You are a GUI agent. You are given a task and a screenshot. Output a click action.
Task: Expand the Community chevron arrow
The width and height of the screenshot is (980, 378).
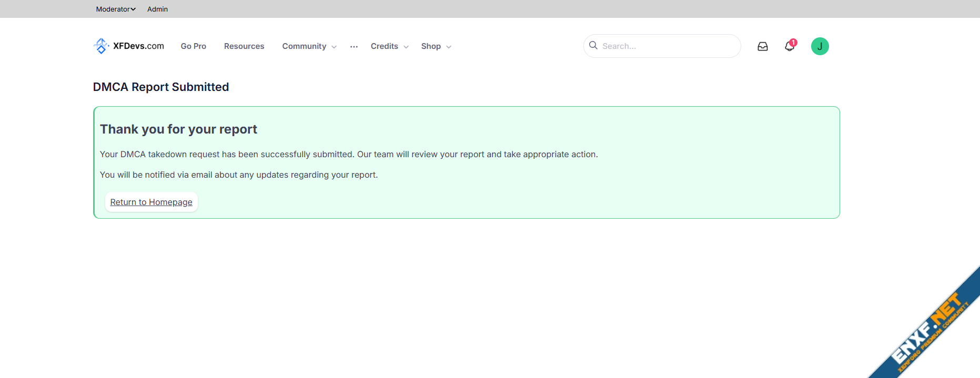pyautogui.click(x=334, y=47)
